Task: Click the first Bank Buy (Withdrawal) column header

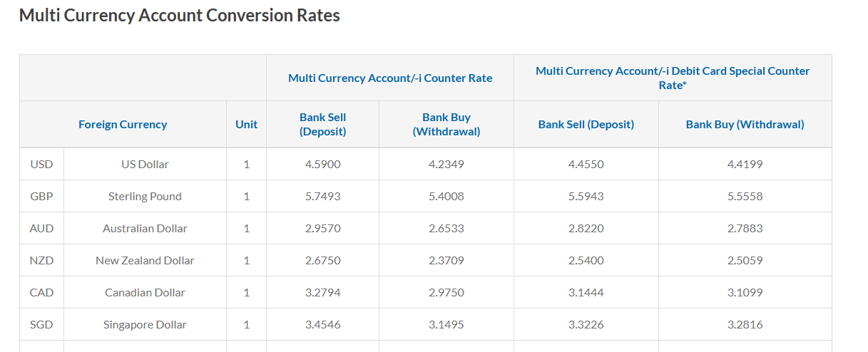Action: click(446, 124)
